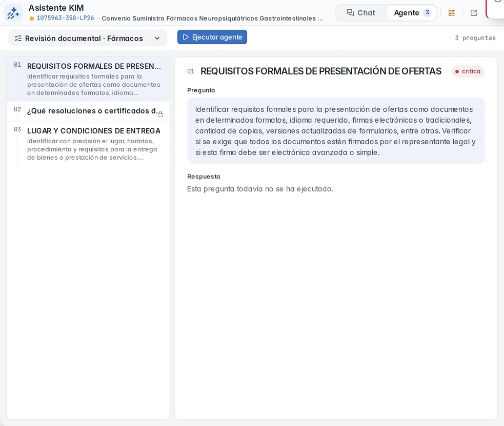Switch to the Agente tab

(x=411, y=12)
